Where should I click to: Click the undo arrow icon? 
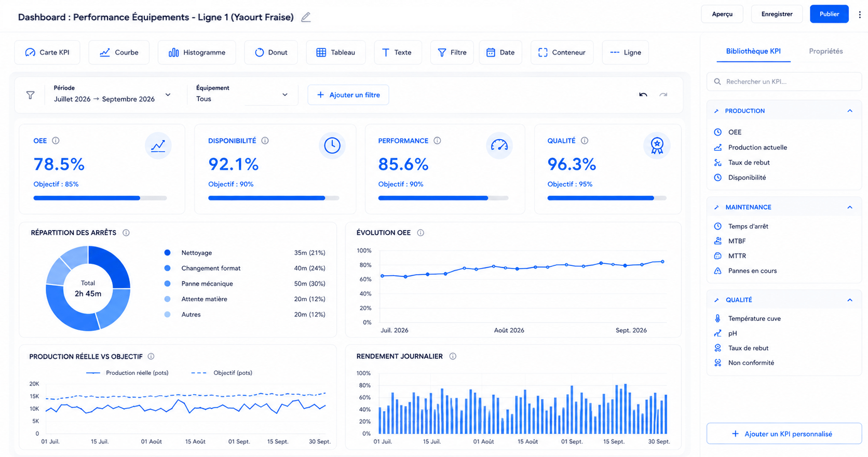[x=643, y=95]
